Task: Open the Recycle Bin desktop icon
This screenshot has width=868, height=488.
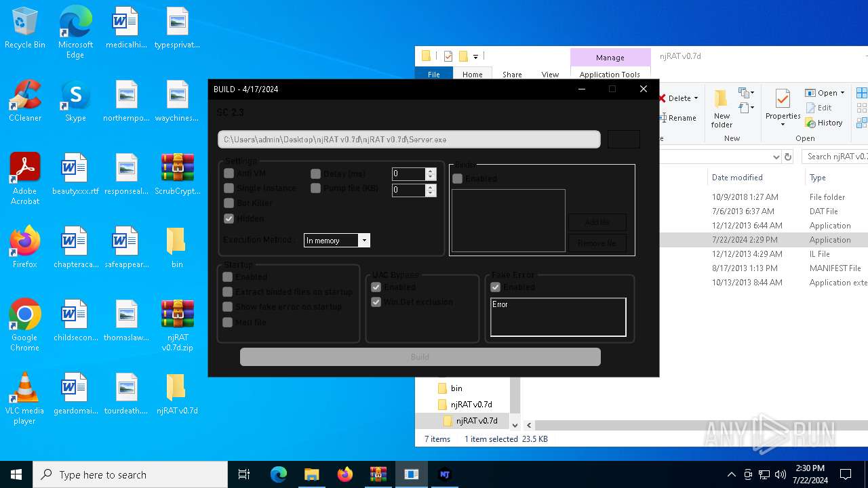Action: (x=25, y=28)
